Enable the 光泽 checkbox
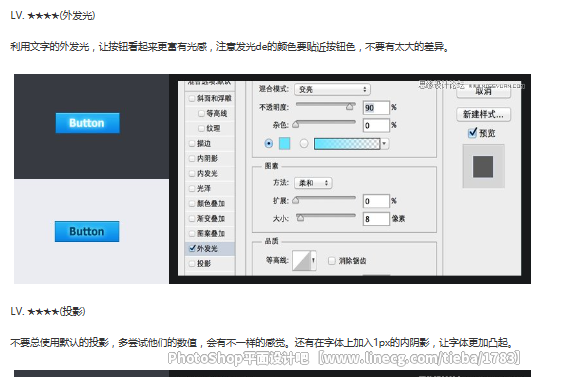 tap(191, 188)
